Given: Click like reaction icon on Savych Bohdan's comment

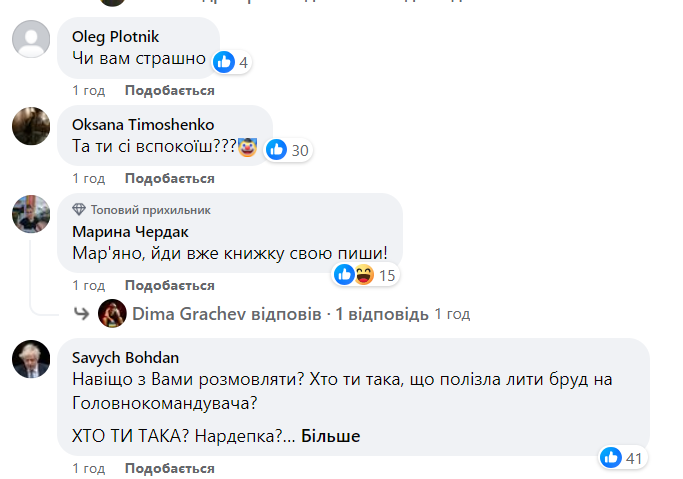Looking at the screenshot, I should pyautogui.click(x=611, y=458).
